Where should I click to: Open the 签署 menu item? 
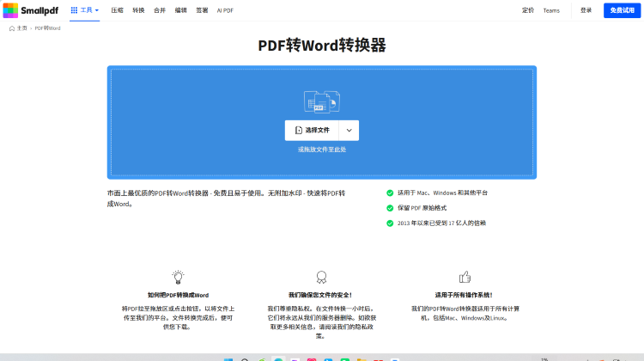pyautogui.click(x=202, y=10)
